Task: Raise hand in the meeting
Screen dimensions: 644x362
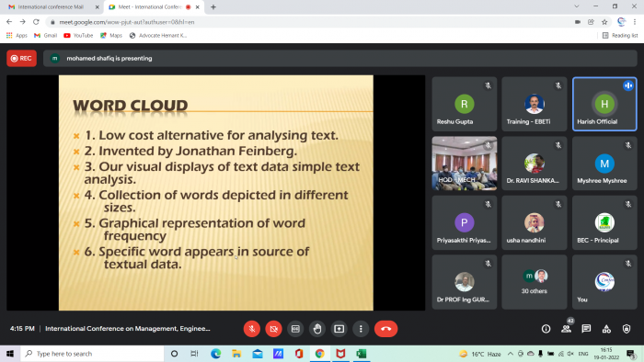Action: tap(317, 329)
